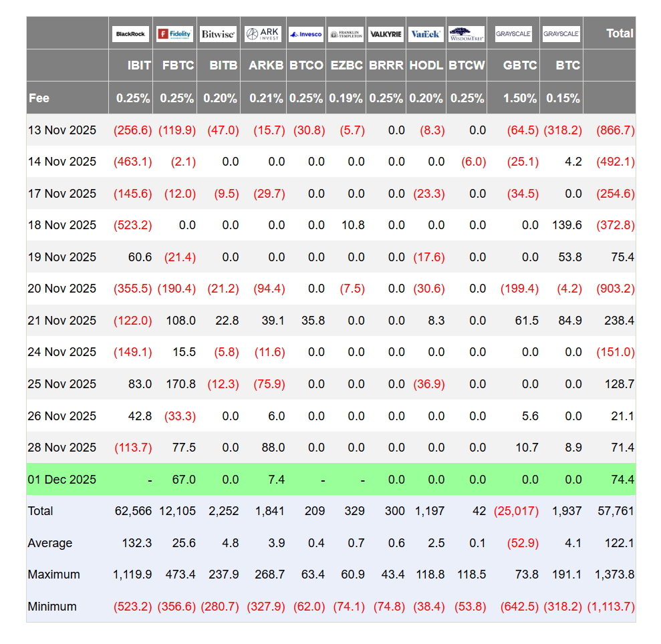
Task: Click the Fidelity logo
Action: 174,33
